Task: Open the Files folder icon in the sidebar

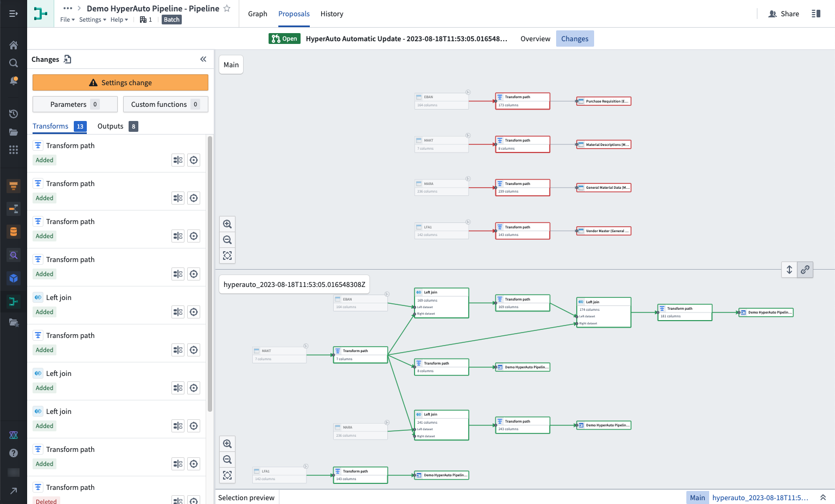Action: (x=14, y=132)
